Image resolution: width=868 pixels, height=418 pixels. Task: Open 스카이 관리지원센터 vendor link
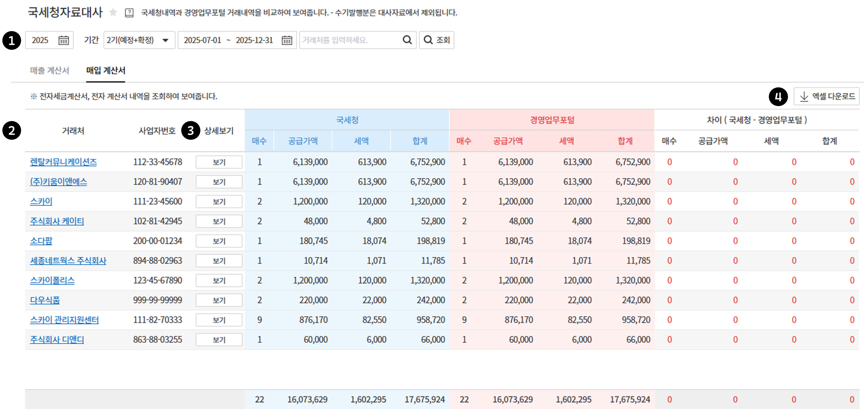click(x=64, y=320)
